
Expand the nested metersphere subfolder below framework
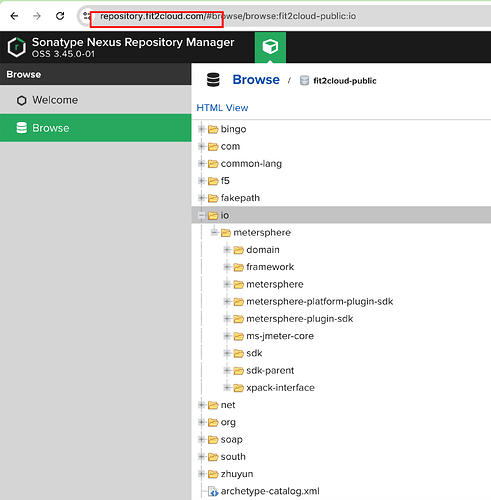point(227,284)
